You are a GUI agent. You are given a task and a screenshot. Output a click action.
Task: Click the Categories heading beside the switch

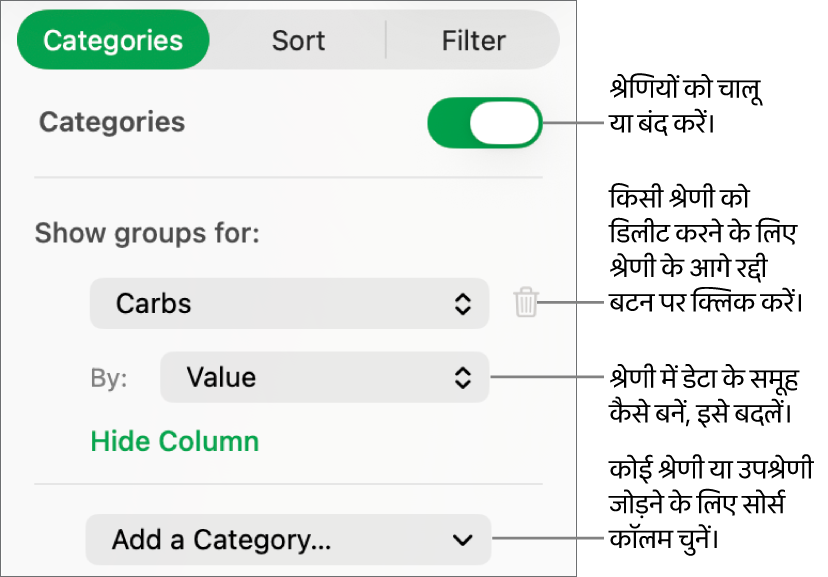(112, 122)
